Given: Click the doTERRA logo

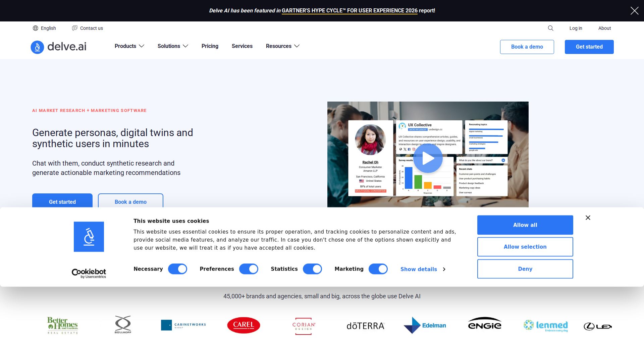Looking at the screenshot, I should click(365, 326).
